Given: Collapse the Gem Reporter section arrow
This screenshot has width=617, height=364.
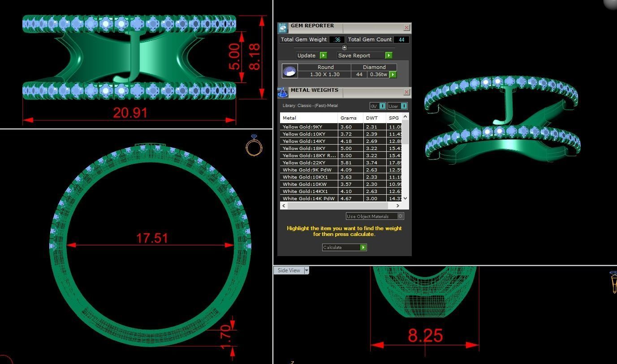Looking at the screenshot, I should 344,47.
